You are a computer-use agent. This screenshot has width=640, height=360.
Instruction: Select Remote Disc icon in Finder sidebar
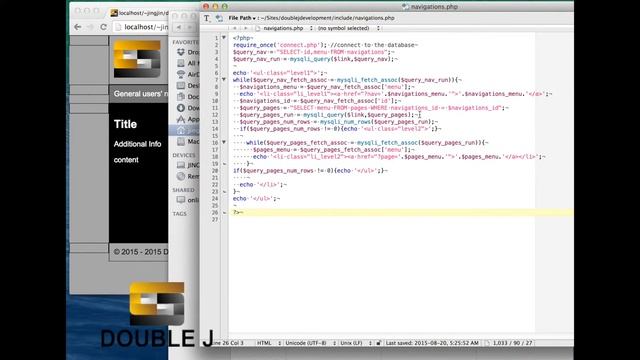(181, 176)
